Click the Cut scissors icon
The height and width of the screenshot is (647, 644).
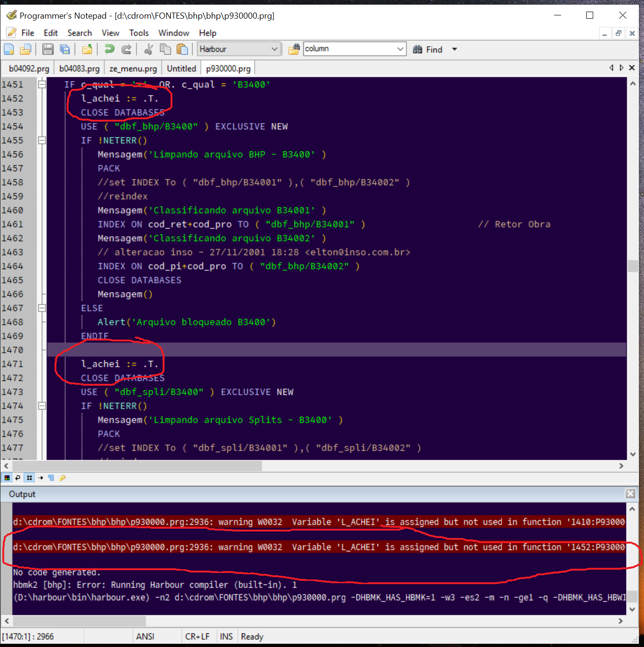coord(149,49)
